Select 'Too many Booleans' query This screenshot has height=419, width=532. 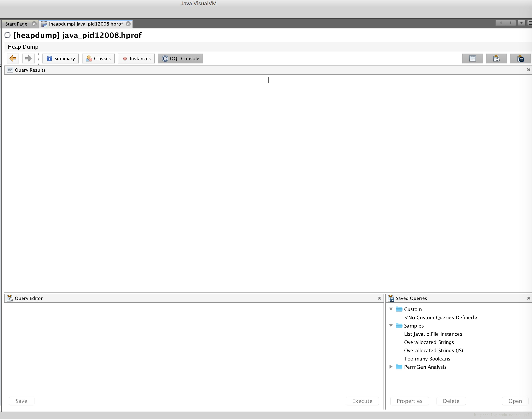(x=427, y=359)
